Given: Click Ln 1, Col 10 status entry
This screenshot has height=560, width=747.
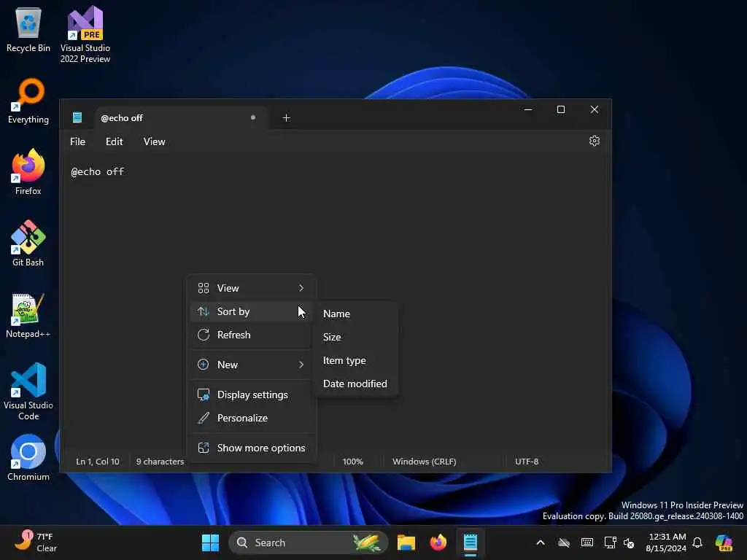Looking at the screenshot, I should [98, 462].
